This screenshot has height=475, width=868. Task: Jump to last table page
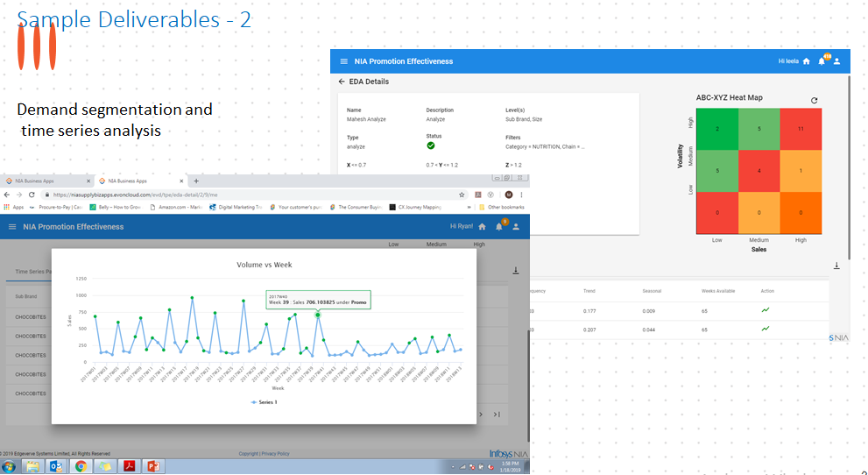point(497,415)
